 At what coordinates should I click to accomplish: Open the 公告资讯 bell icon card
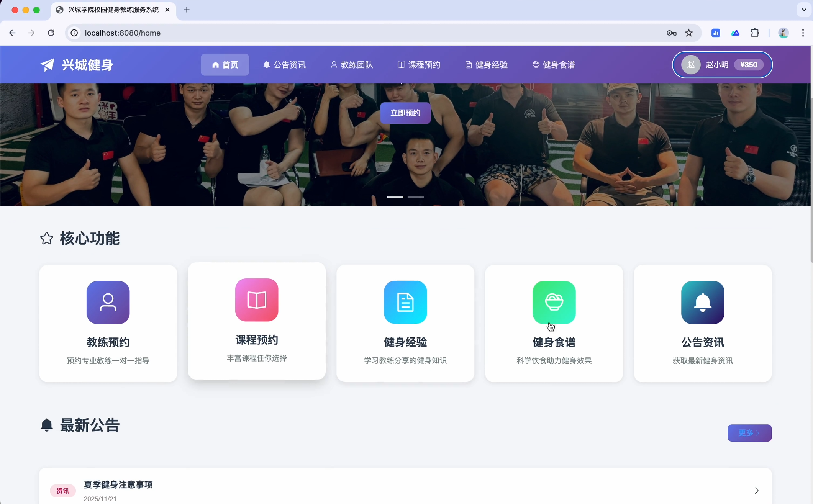pos(703,302)
